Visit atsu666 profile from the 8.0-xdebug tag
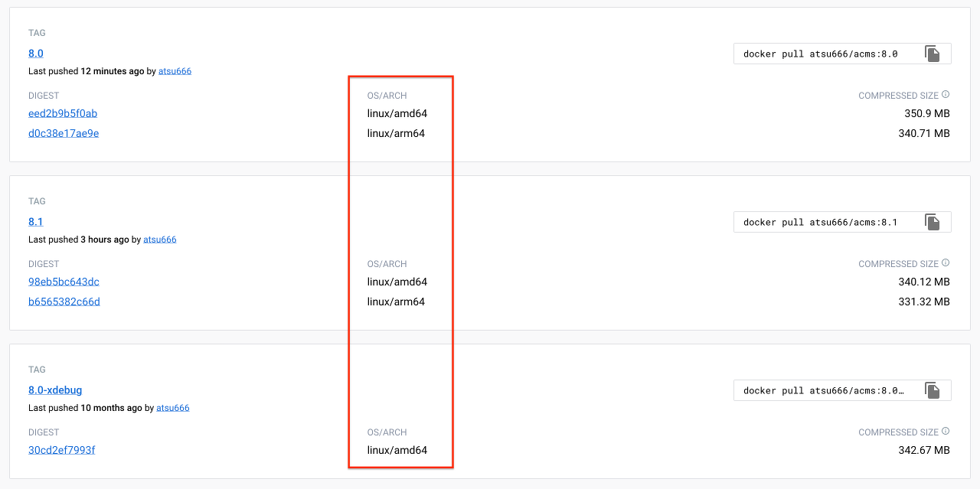This screenshot has height=489, width=980. 173,408
